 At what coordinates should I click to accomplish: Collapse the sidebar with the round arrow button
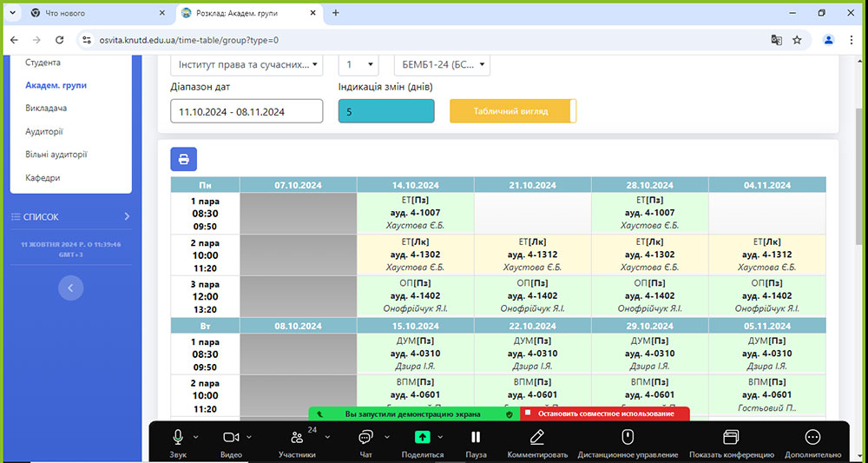pyautogui.click(x=71, y=288)
